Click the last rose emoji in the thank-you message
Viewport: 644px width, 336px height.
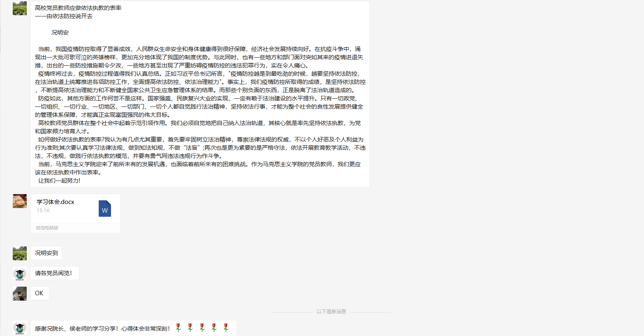(x=226, y=328)
